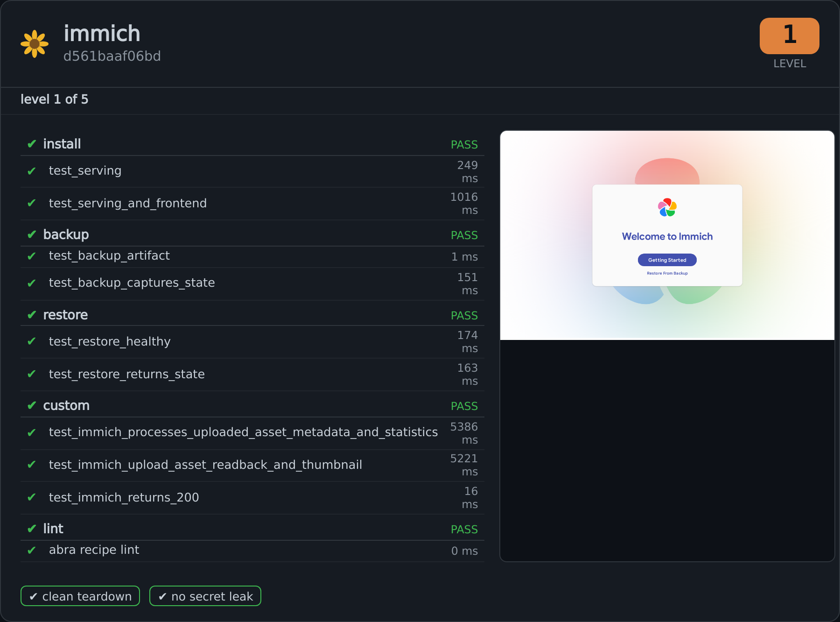Viewport: 840px width, 622px height.
Task: Click the checkmark beside test_restore_healthy
Action: pos(32,341)
